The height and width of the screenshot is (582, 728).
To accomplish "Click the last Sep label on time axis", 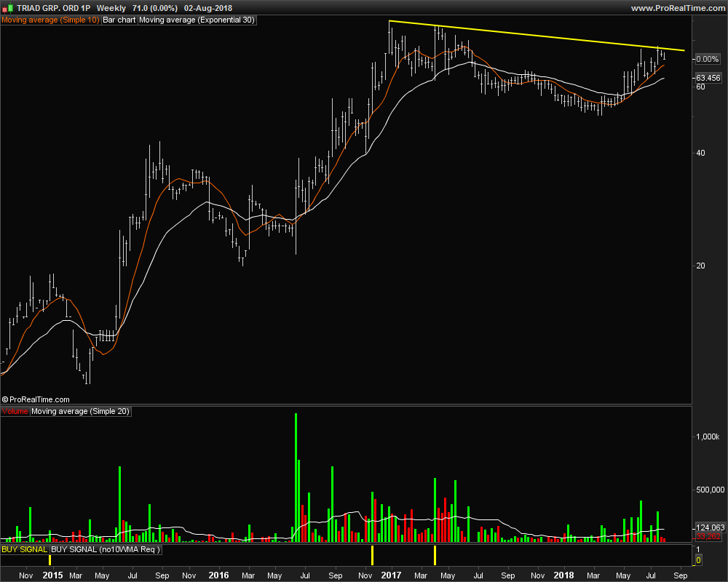I will click(680, 575).
